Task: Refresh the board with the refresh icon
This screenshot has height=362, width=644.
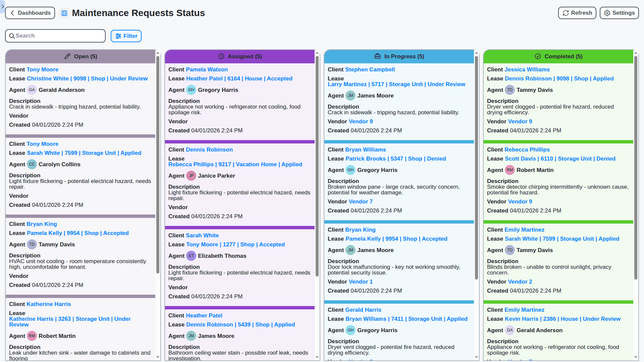Action: click(577, 13)
